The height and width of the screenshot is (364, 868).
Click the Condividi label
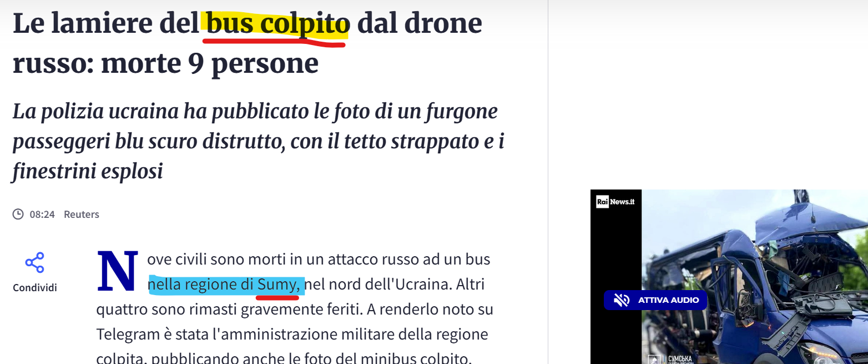click(x=35, y=288)
